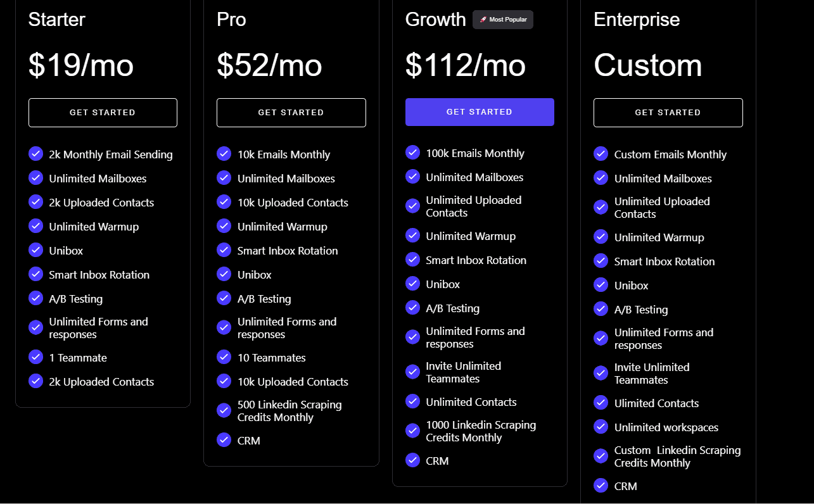Click the Enterprise plan heading
The width and height of the screenshot is (814, 504).
point(636,20)
